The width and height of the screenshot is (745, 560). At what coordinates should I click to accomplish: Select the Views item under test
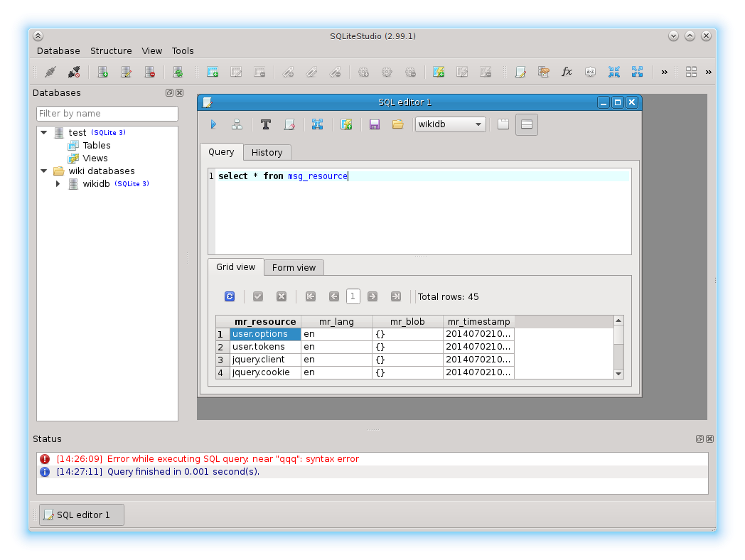(95, 158)
